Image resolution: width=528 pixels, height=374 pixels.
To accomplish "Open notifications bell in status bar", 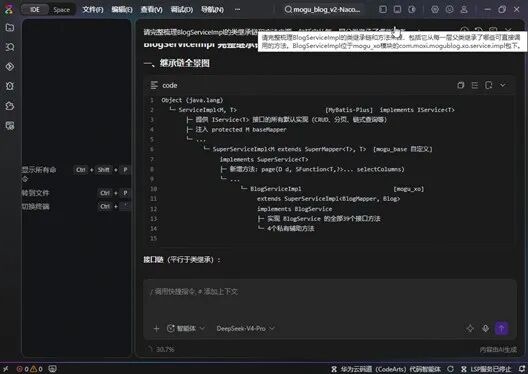I will (x=522, y=369).
